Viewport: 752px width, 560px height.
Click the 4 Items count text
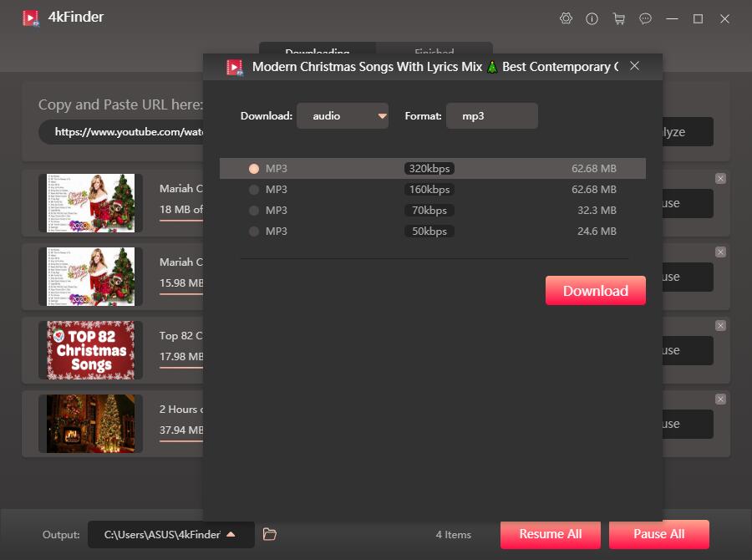[453, 535]
